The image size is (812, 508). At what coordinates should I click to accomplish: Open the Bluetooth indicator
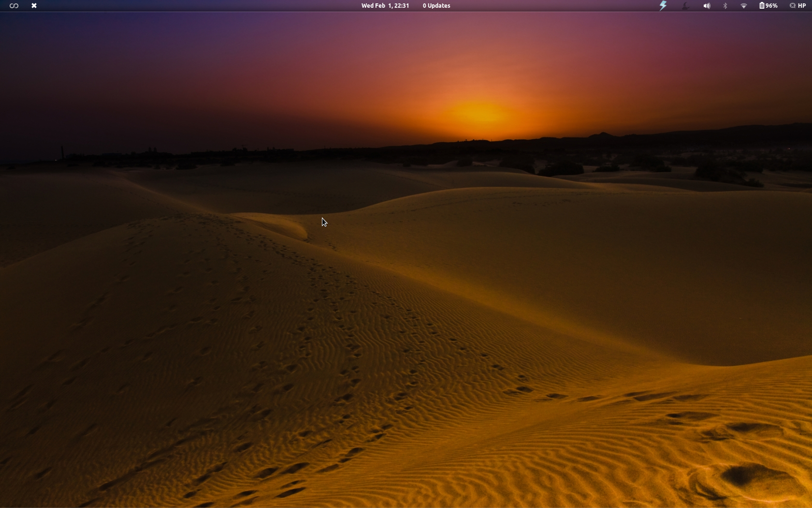(x=725, y=6)
